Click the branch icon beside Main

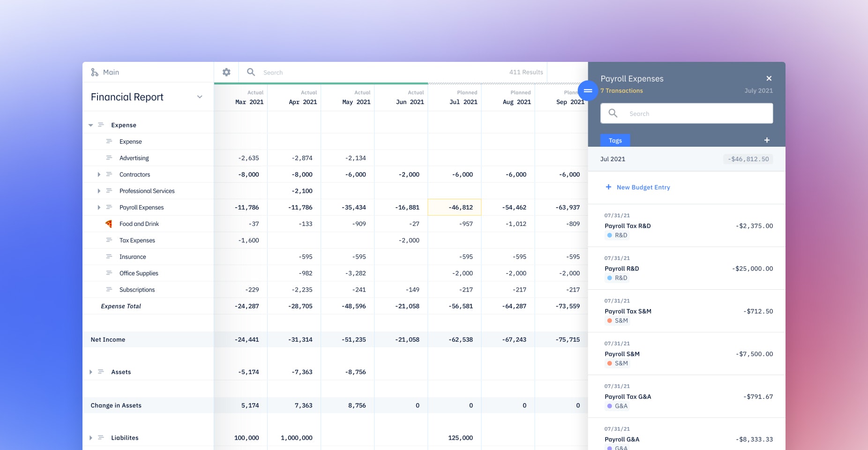[x=95, y=72]
